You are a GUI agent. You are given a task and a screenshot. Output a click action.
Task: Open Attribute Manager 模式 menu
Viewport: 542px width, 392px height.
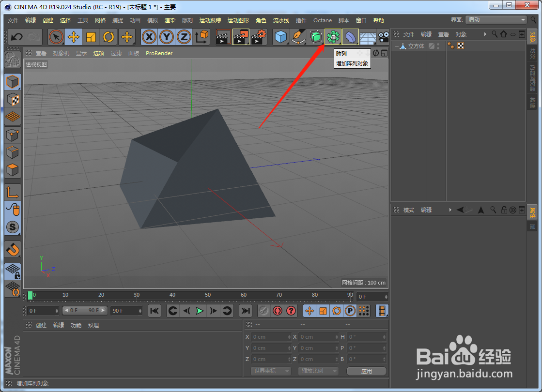click(409, 210)
